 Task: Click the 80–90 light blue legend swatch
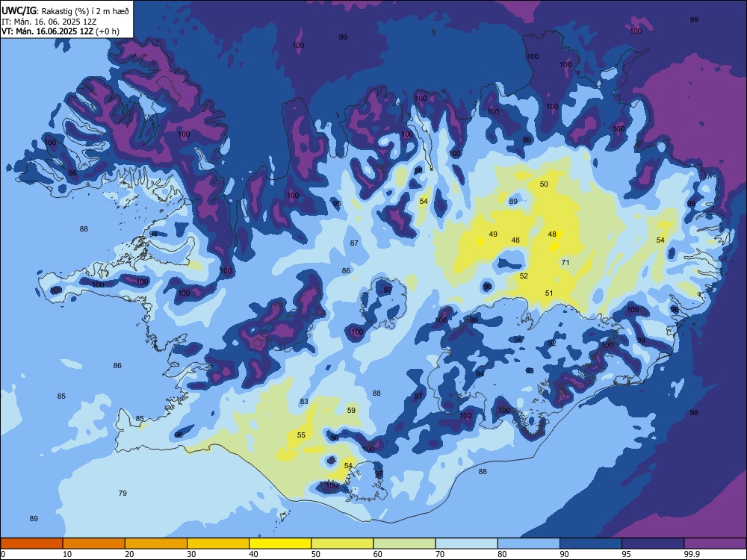[529, 544]
